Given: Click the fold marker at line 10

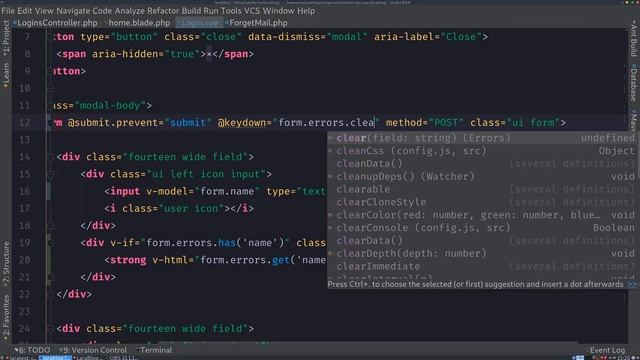Looking at the screenshot, I should click(50, 89).
